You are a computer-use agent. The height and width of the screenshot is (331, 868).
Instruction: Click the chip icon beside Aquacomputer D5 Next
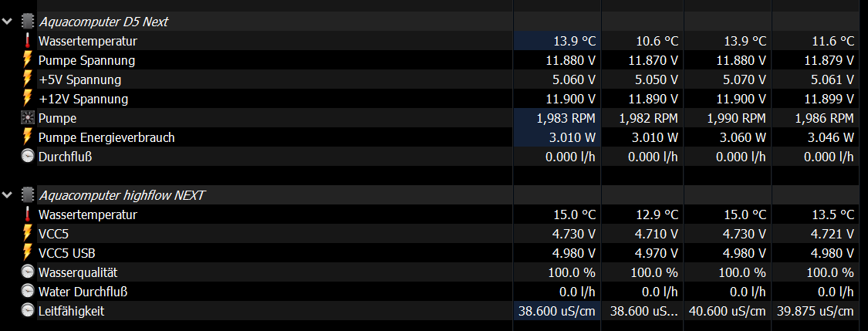click(27, 22)
